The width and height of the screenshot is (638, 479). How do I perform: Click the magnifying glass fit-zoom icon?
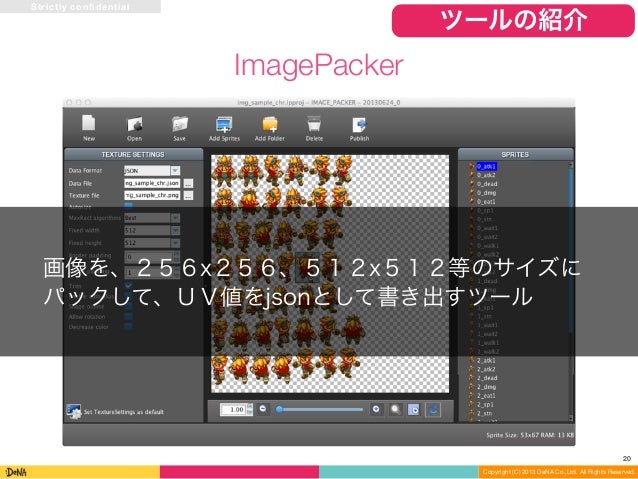tap(395, 409)
